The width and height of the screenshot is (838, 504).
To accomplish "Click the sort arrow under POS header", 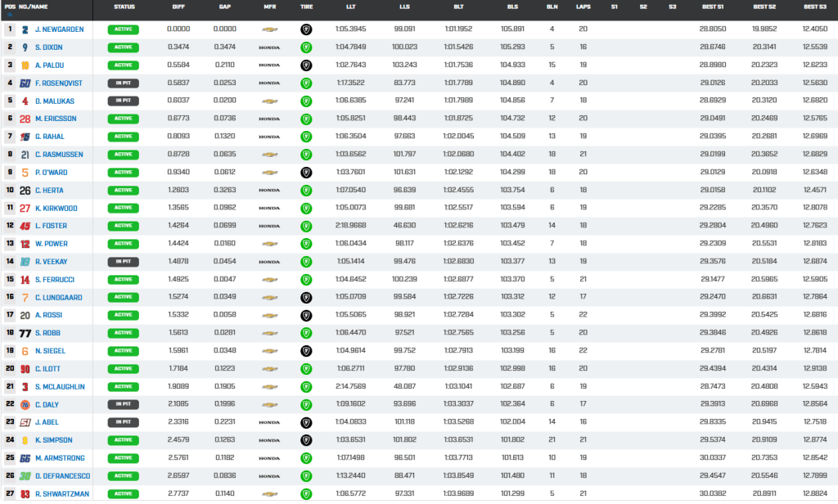I will [10, 14].
